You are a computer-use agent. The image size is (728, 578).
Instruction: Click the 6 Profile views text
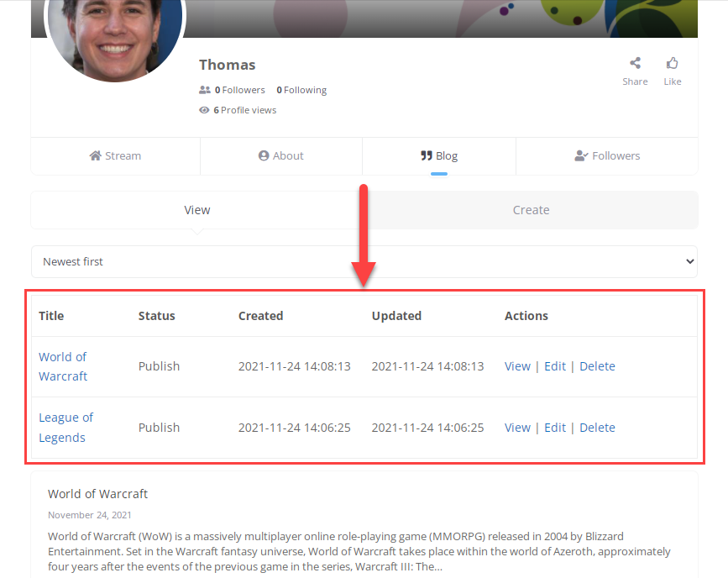tap(244, 110)
